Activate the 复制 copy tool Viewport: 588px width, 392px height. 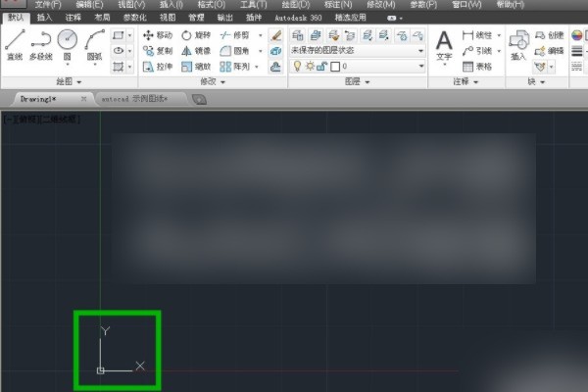(x=158, y=51)
